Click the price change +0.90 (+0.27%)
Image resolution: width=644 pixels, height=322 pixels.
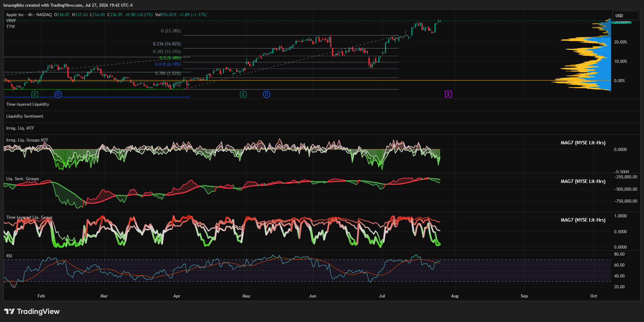[139, 15]
